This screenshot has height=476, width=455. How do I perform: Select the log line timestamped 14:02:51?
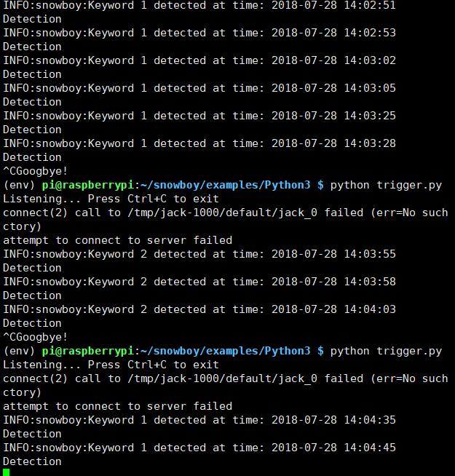[199, 5]
